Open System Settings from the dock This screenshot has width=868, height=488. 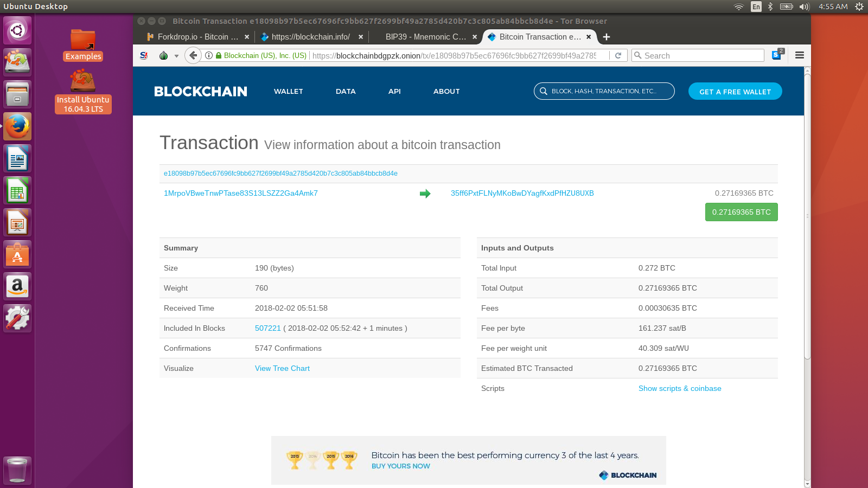click(17, 318)
